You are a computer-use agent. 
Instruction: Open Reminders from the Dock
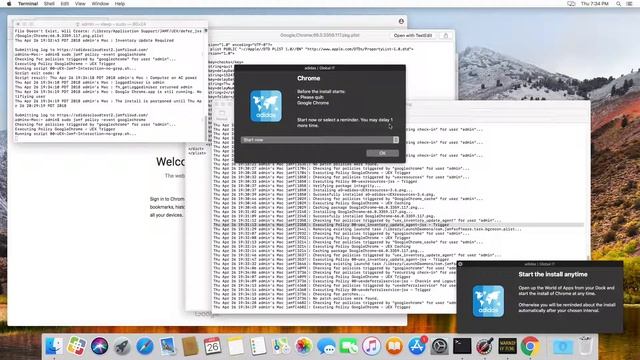258,347
